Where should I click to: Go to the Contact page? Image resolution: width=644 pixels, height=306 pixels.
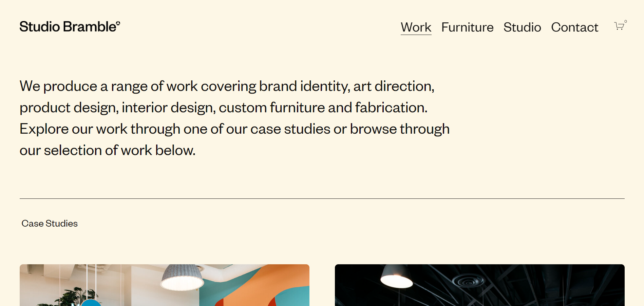(x=575, y=27)
